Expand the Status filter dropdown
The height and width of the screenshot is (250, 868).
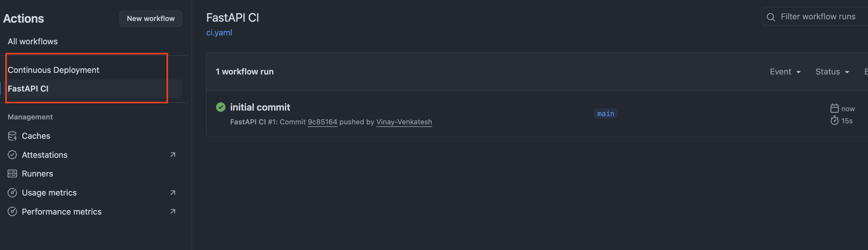point(832,72)
